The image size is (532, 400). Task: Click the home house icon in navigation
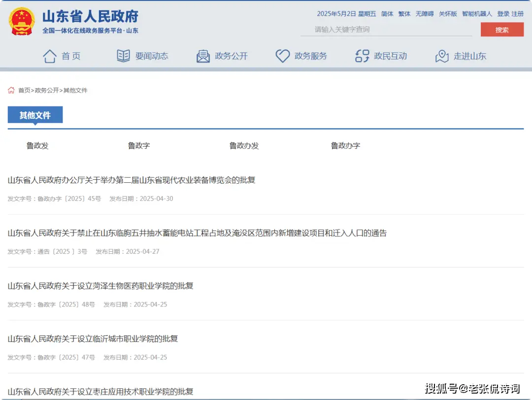[x=50, y=56]
